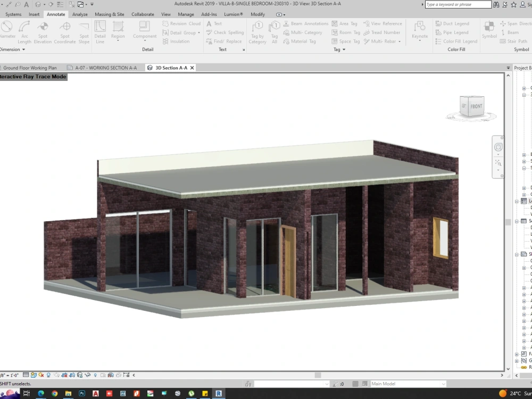Image resolution: width=532 pixels, height=399 pixels.
Task: Click the Zoom tool in navigation bar
Action: tap(498, 163)
